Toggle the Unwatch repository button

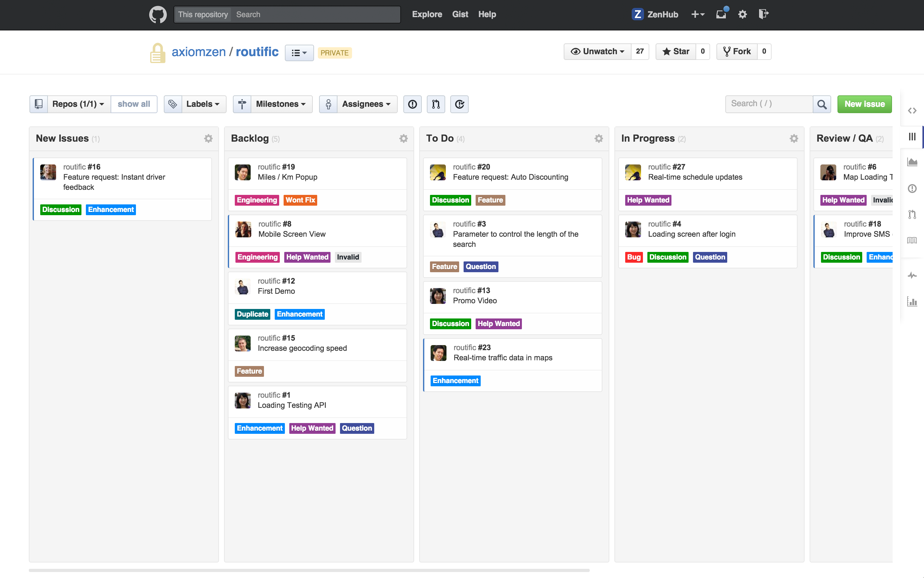click(597, 51)
